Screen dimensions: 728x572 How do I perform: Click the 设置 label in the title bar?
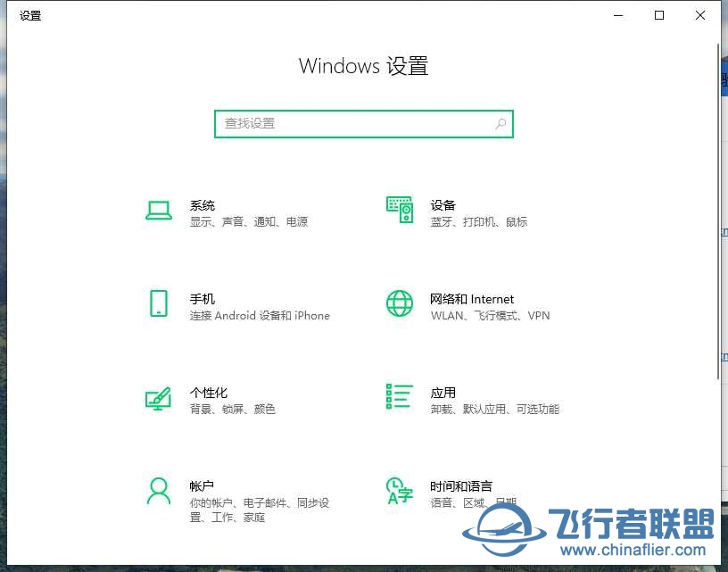coord(29,15)
